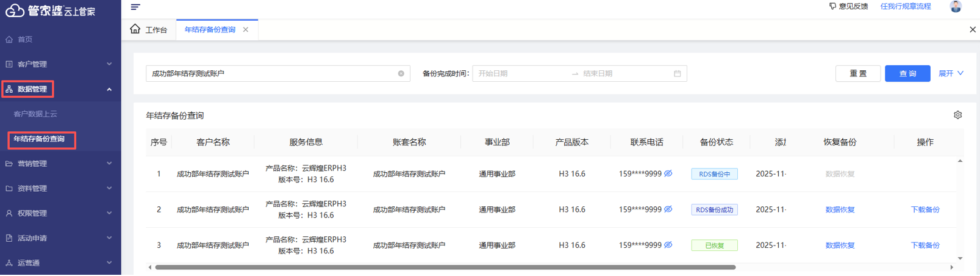Reveal the phone number in row 1
The image size is (980, 276).
pos(668,174)
